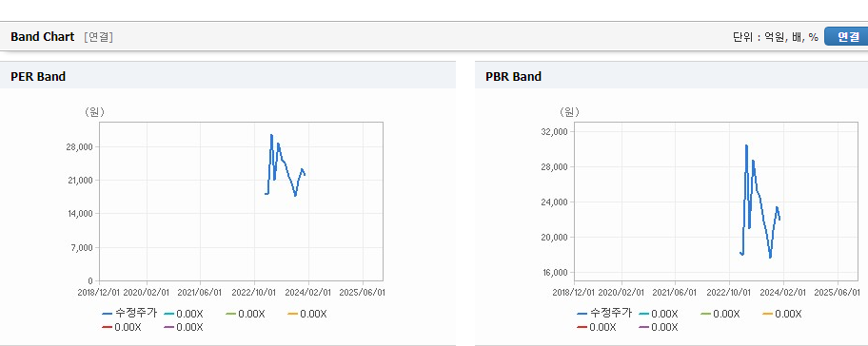Image resolution: width=868 pixels, height=346 pixels.
Task: Toggle teal 0.00X legend in PBR Band
Action: tap(659, 314)
